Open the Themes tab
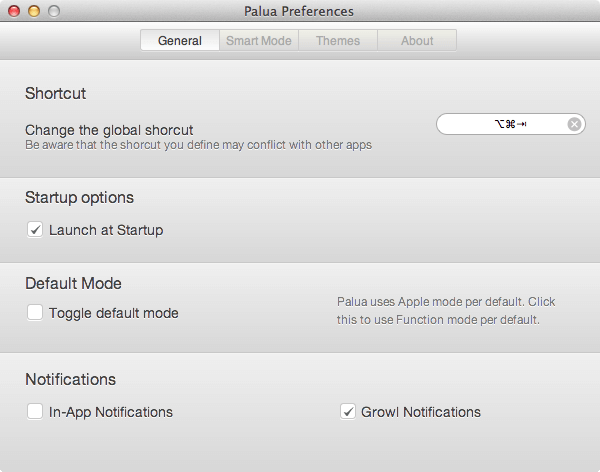This screenshot has height=472, width=600. [338, 40]
